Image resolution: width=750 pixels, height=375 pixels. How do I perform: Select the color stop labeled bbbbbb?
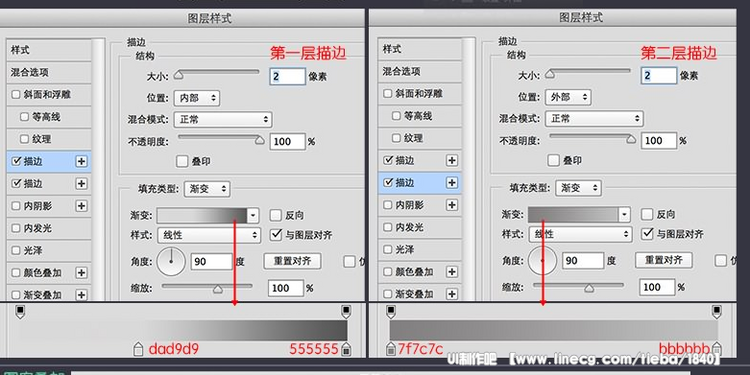716,348
